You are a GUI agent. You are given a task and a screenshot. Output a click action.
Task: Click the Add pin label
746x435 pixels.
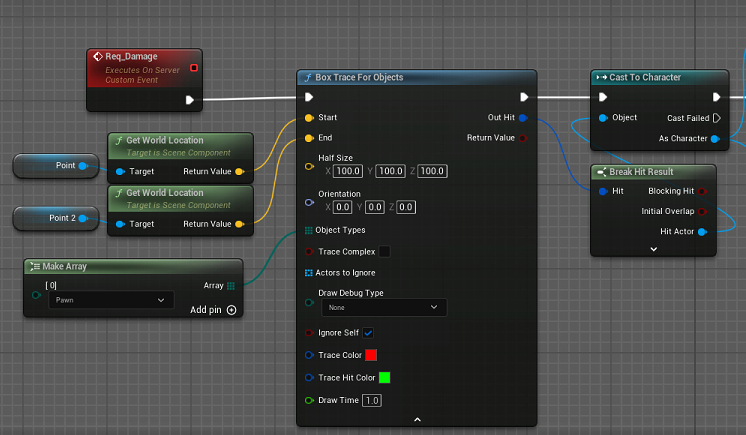206,310
